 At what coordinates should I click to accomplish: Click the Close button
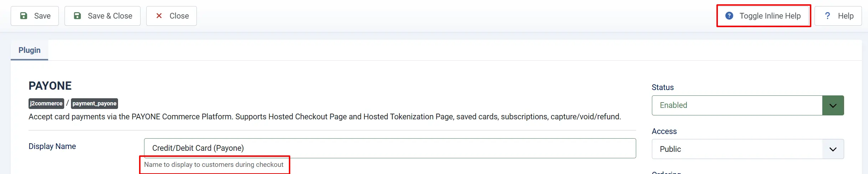[x=172, y=16]
